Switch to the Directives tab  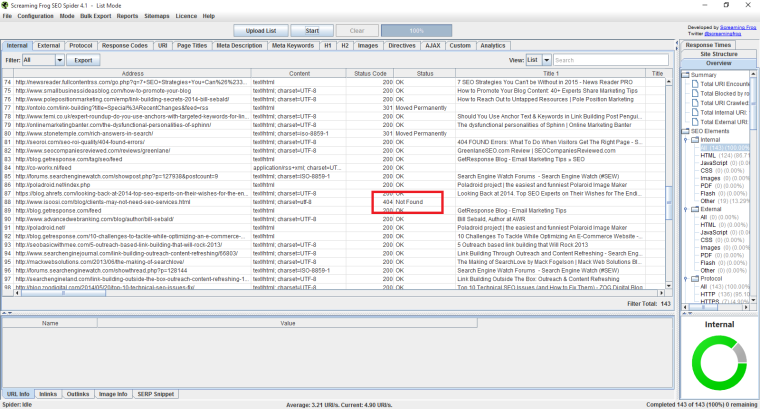(402, 46)
